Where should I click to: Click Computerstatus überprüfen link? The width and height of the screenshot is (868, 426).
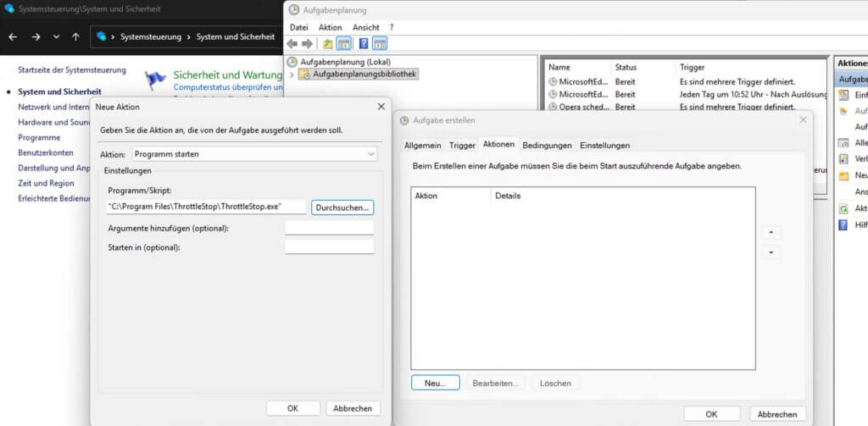tap(227, 87)
